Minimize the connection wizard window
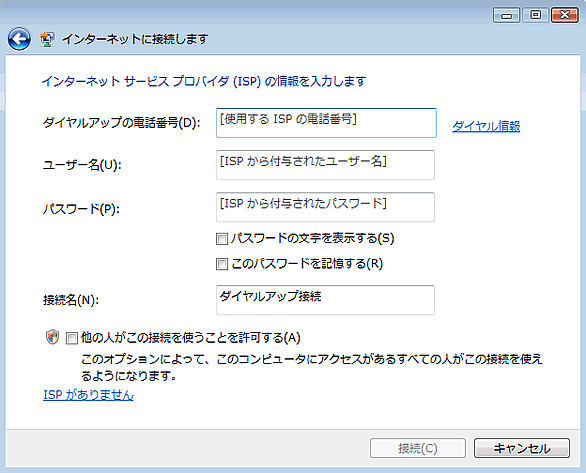 point(506,15)
